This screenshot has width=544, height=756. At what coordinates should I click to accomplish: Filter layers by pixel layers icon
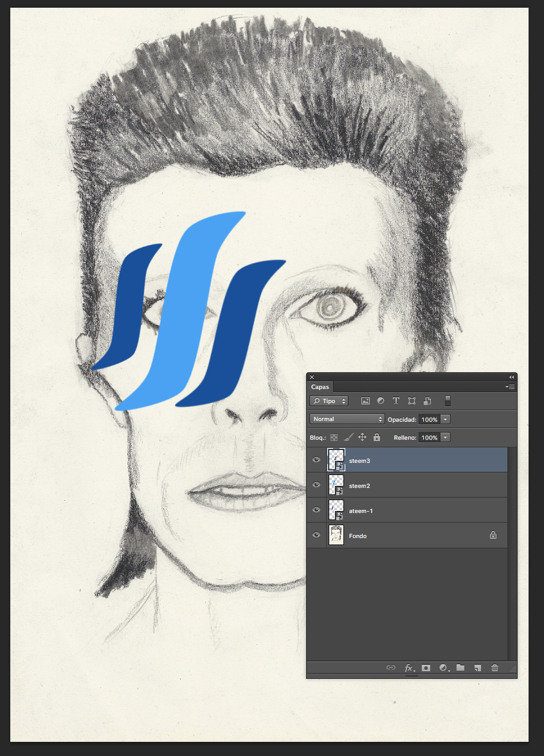[365, 401]
